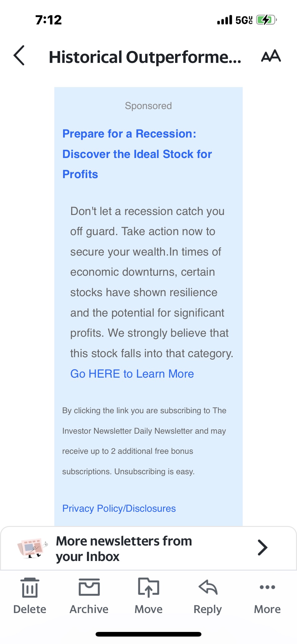Tap the back arrow icon
The height and width of the screenshot is (644, 297).
click(19, 55)
